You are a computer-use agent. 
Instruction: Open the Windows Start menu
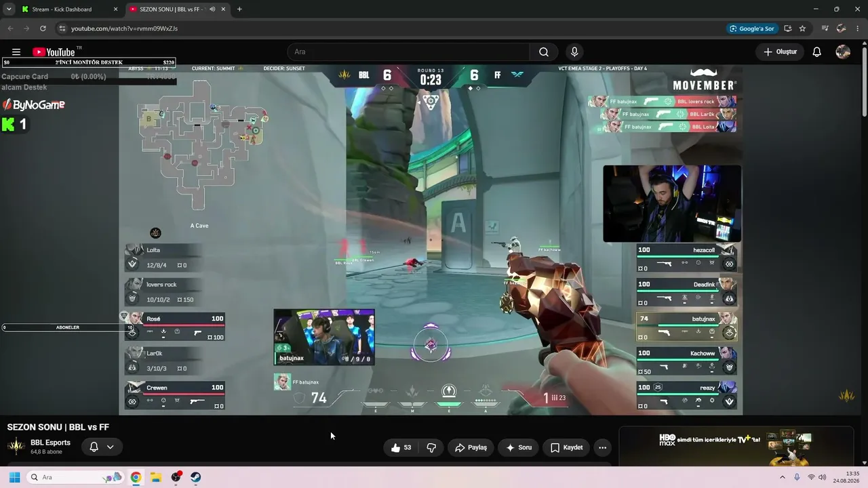pos(14,477)
